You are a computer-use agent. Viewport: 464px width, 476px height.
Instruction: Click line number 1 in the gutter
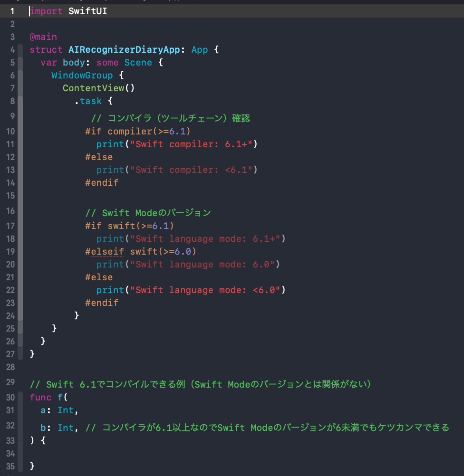[x=12, y=11]
